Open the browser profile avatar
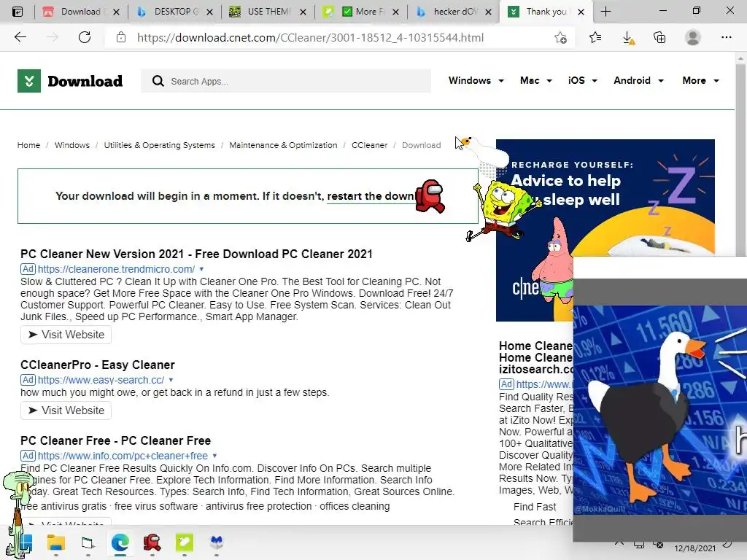The image size is (747, 560). 693,37
